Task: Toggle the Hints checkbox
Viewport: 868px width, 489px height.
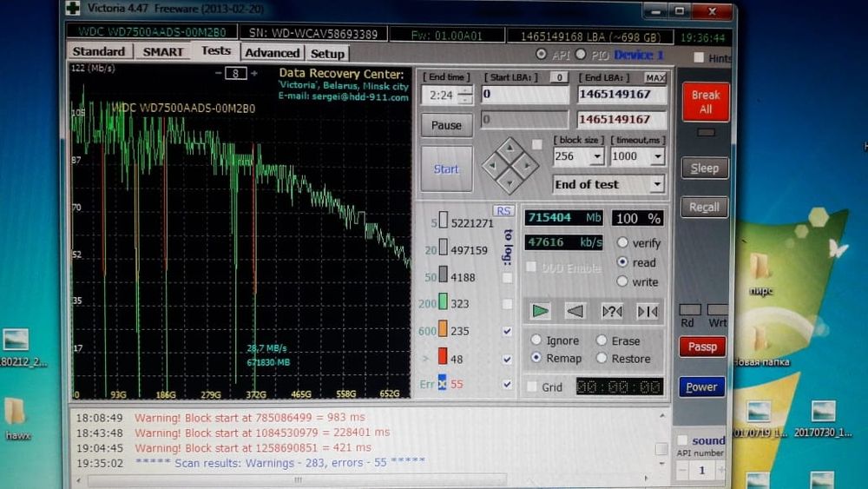Action: [699, 57]
